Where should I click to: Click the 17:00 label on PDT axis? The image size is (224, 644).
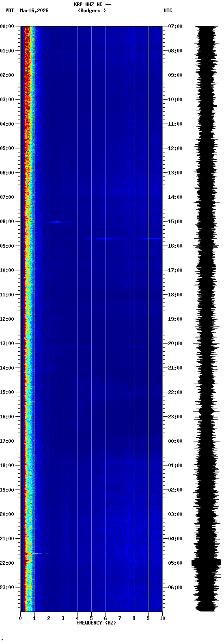click(7, 441)
